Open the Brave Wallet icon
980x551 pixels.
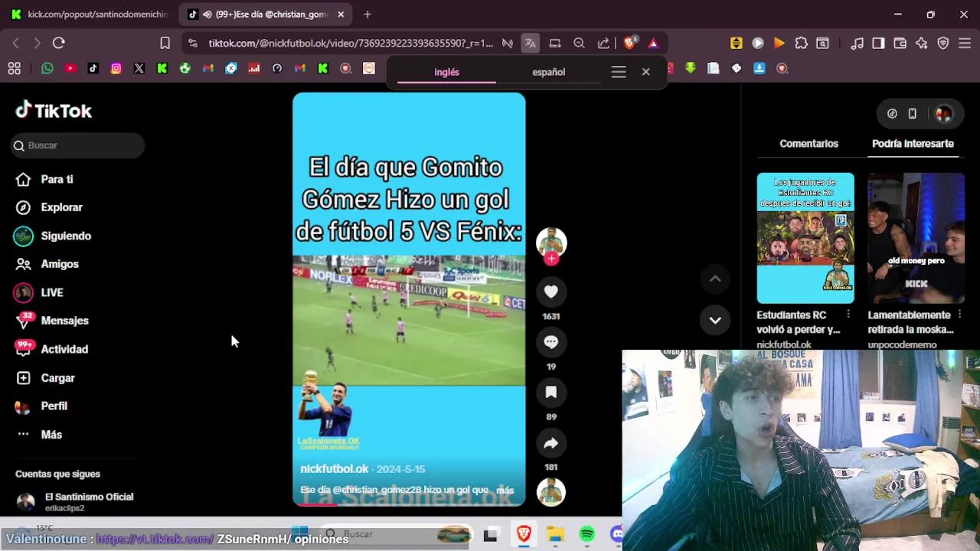(900, 43)
